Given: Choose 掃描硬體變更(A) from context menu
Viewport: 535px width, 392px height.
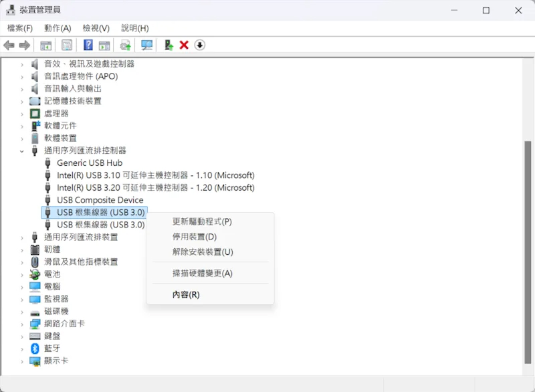Looking at the screenshot, I should [210, 274].
